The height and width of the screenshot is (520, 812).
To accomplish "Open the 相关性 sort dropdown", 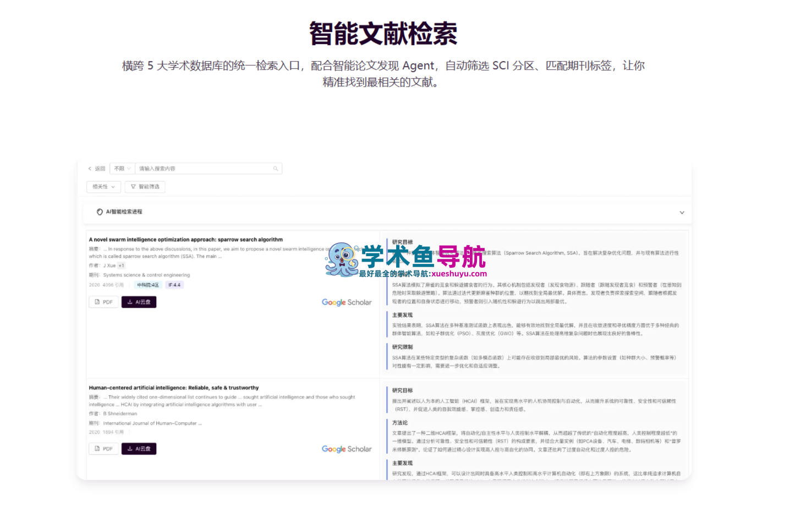I will pos(103,187).
